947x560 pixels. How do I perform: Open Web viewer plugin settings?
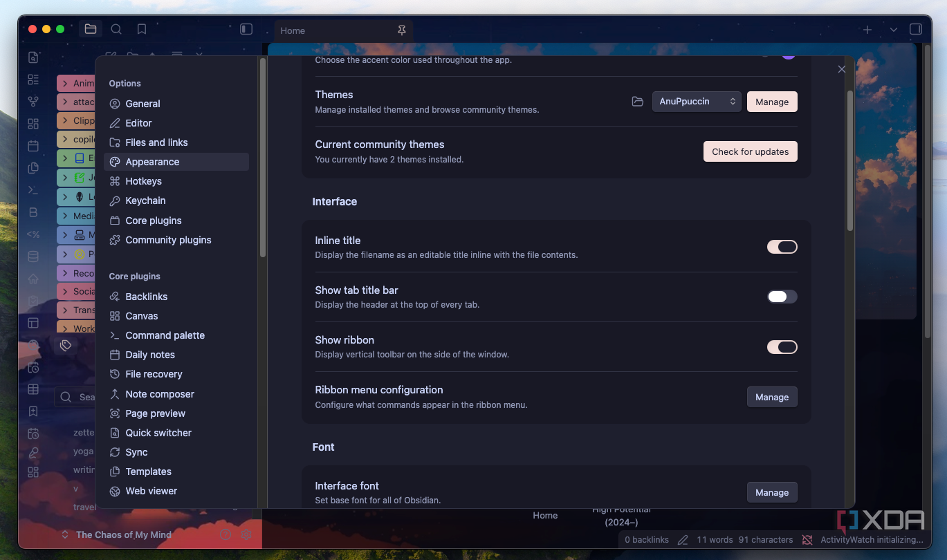click(176, 491)
